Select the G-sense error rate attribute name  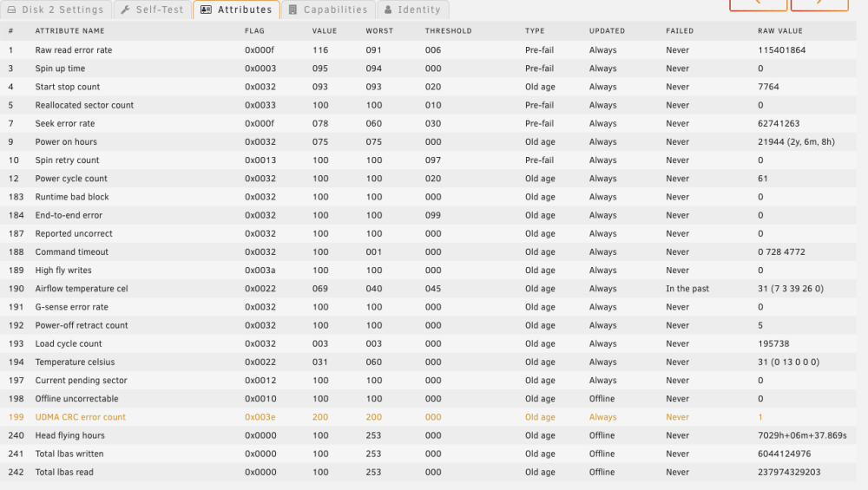pos(71,307)
